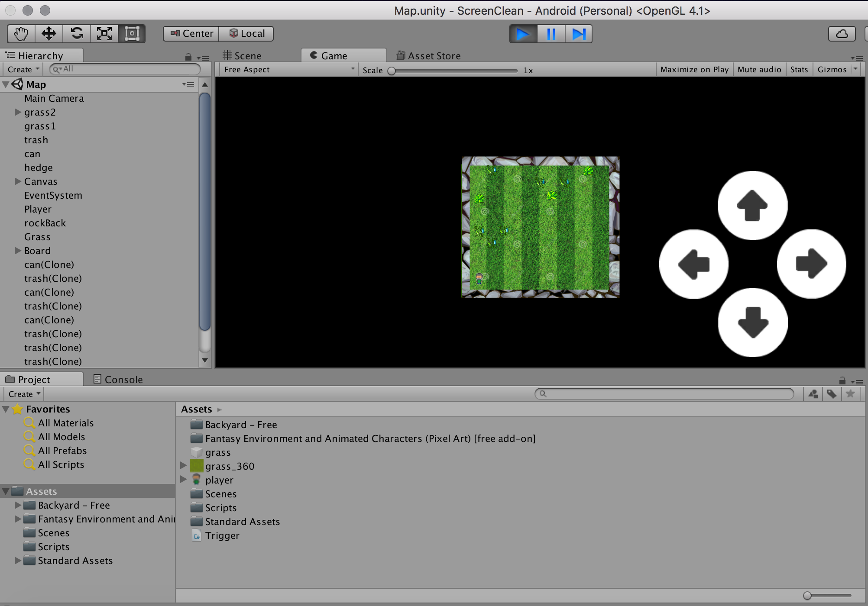The height and width of the screenshot is (606, 868).
Task: Select the Rotate tool
Action: coord(77,33)
